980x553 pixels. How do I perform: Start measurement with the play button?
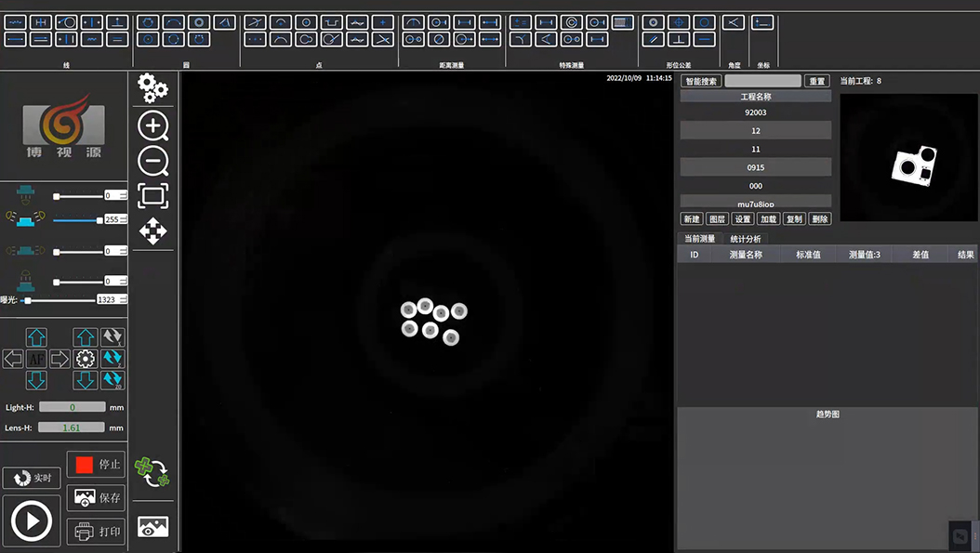click(x=32, y=520)
